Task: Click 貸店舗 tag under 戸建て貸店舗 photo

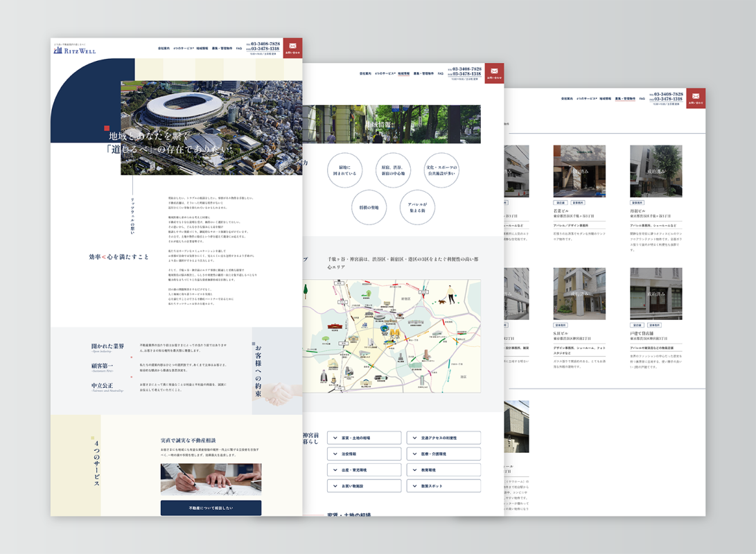Action: point(638,325)
